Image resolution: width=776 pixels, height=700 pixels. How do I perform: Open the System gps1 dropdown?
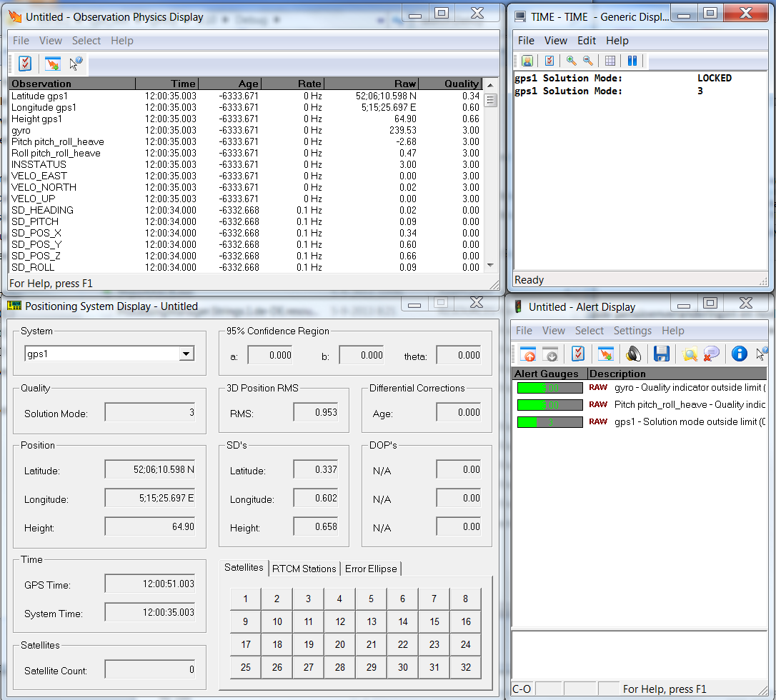click(x=186, y=354)
